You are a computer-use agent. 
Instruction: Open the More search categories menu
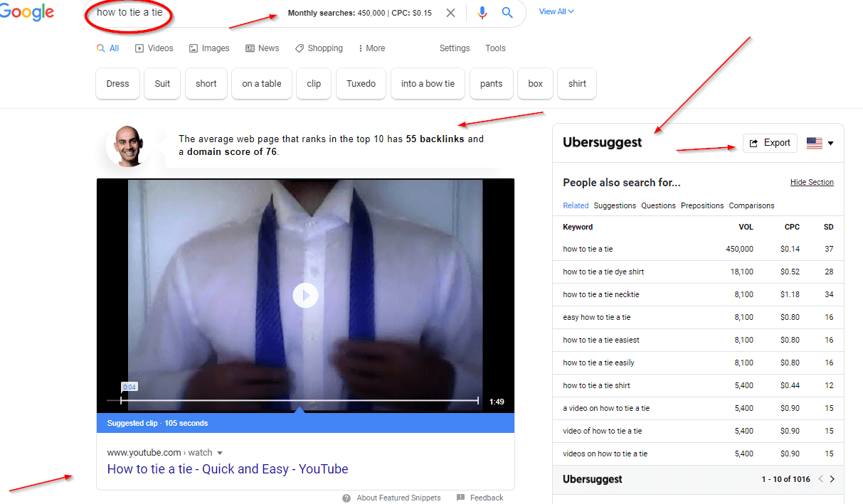coord(371,48)
